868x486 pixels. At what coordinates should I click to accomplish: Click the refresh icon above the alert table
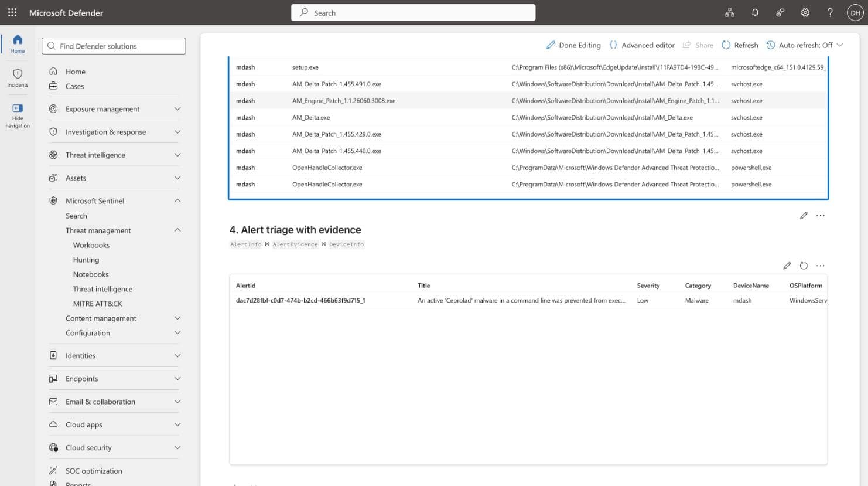tap(804, 266)
